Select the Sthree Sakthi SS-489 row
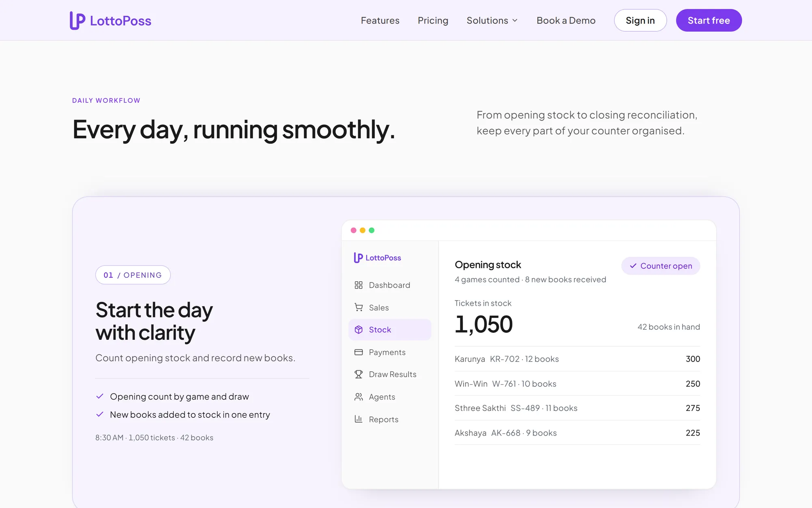812x508 pixels. click(x=577, y=408)
